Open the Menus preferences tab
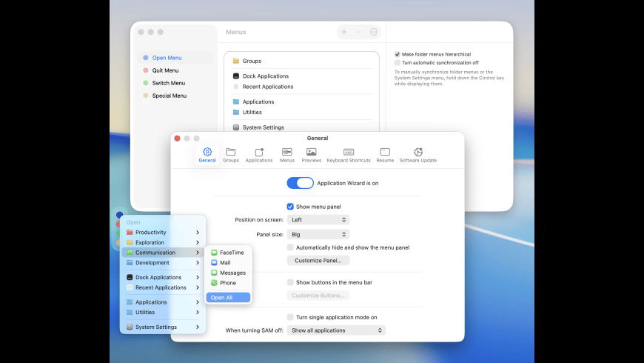The image size is (644, 363). click(287, 155)
